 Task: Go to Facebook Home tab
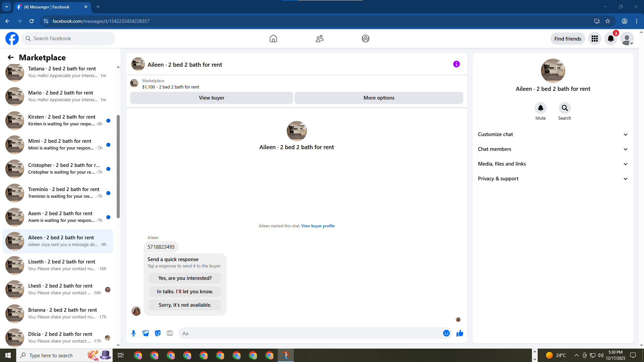pos(273,39)
